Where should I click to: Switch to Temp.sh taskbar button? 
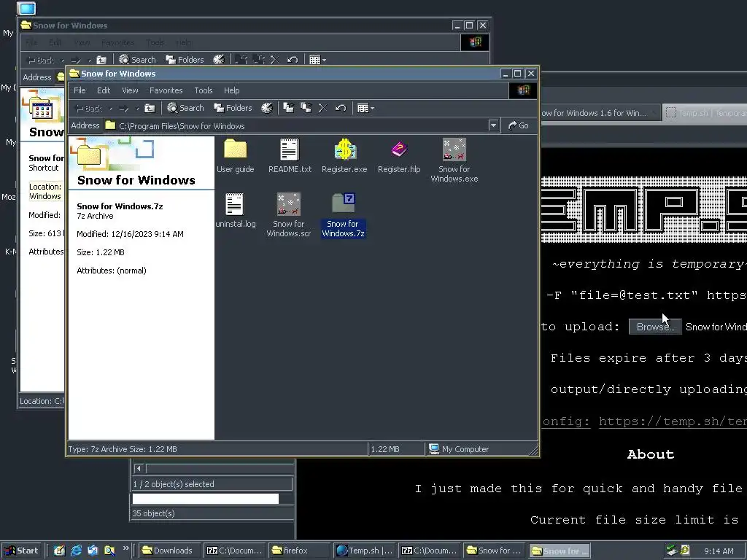364,551
